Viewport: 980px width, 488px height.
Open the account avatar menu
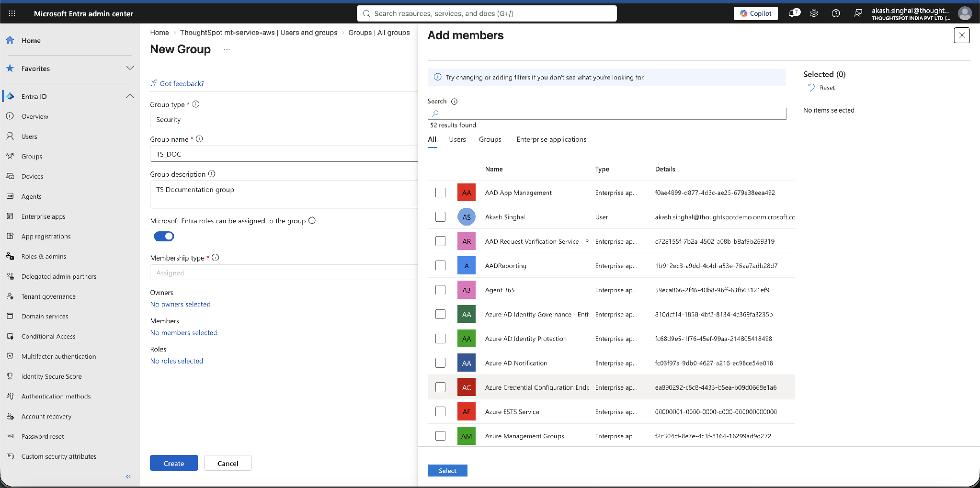click(x=965, y=13)
